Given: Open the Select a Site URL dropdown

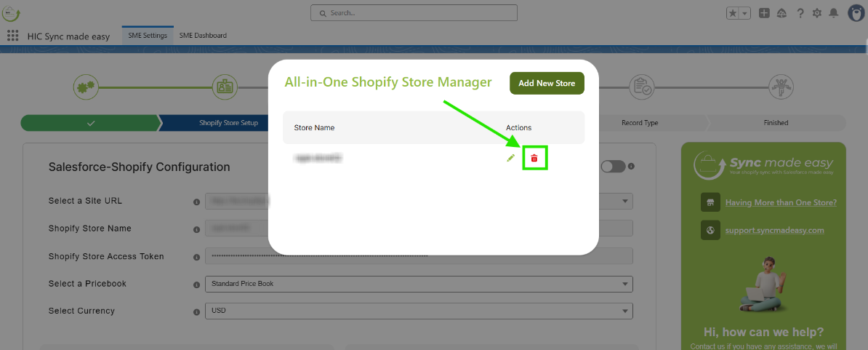Looking at the screenshot, I should pos(419,201).
